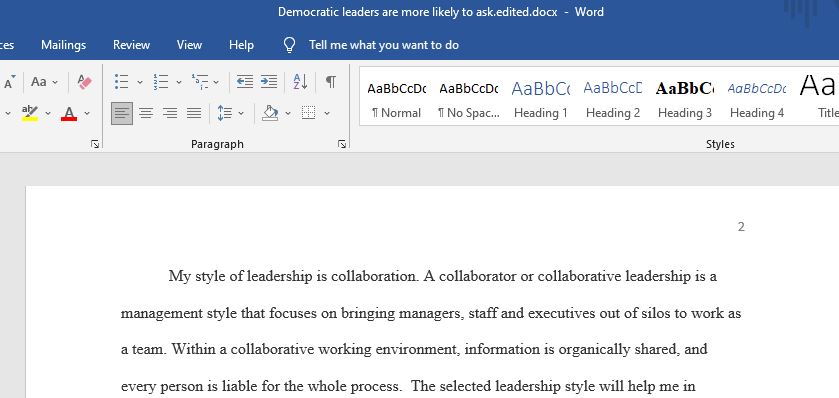Viewport: 839px width, 398px height.
Task: Toggle Center alignment
Action: pos(146,113)
